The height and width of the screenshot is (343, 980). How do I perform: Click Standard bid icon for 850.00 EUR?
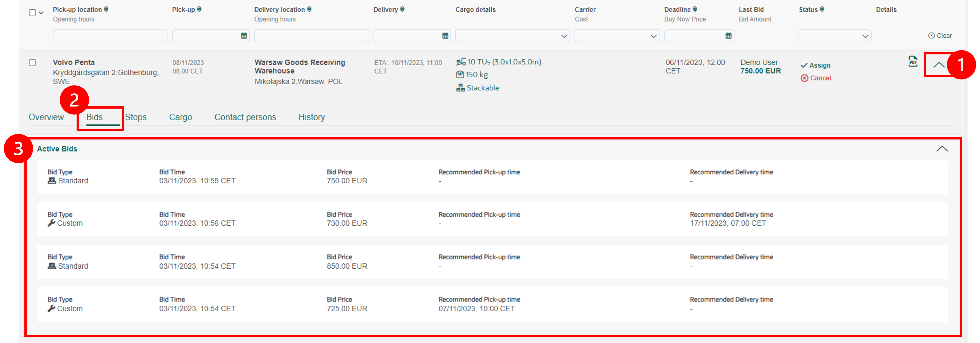click(x=52, y=266)
